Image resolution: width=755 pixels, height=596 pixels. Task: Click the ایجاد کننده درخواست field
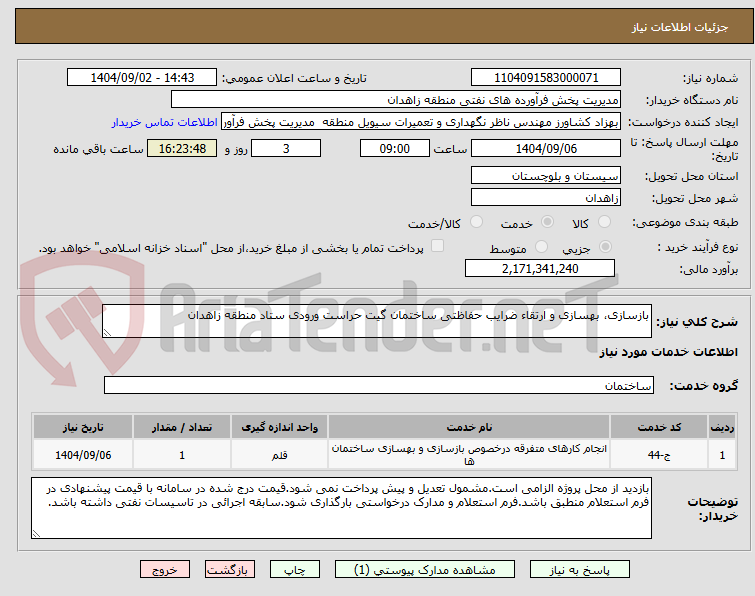coord(421,122)
